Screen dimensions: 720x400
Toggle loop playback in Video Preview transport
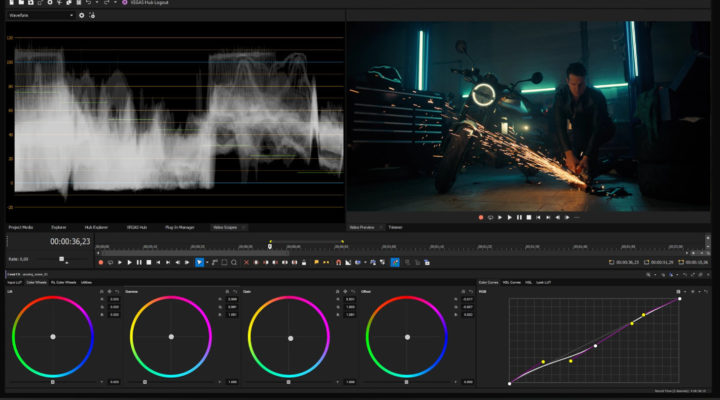tap(490, 218)
